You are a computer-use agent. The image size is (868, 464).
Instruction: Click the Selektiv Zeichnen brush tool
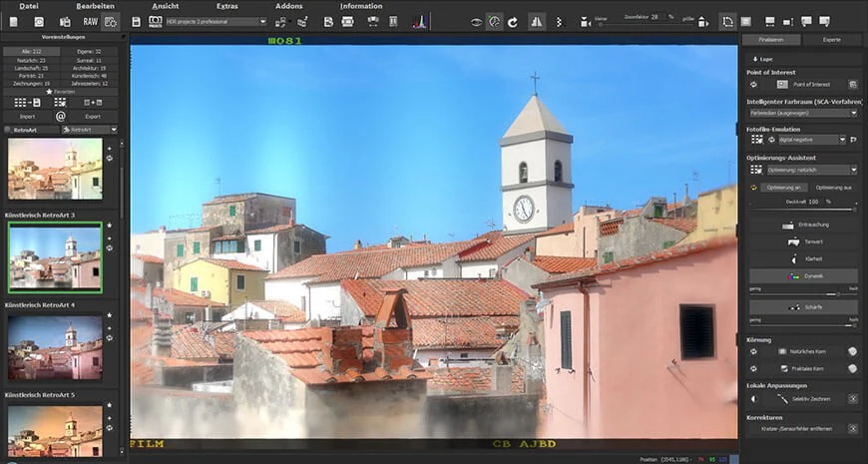(803, 399)
